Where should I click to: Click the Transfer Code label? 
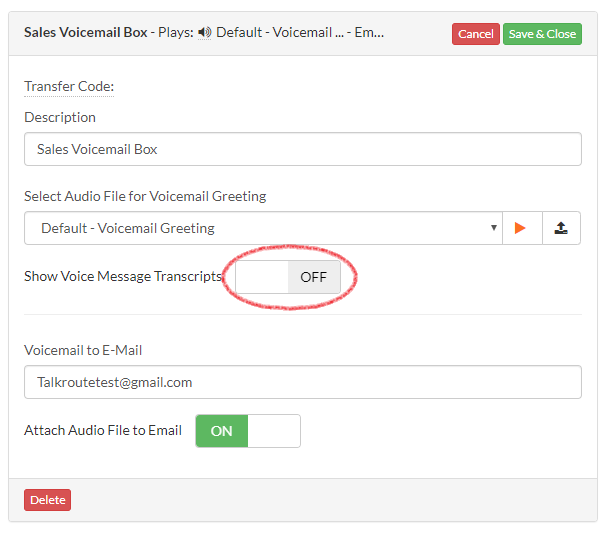(x=69, y=86)
